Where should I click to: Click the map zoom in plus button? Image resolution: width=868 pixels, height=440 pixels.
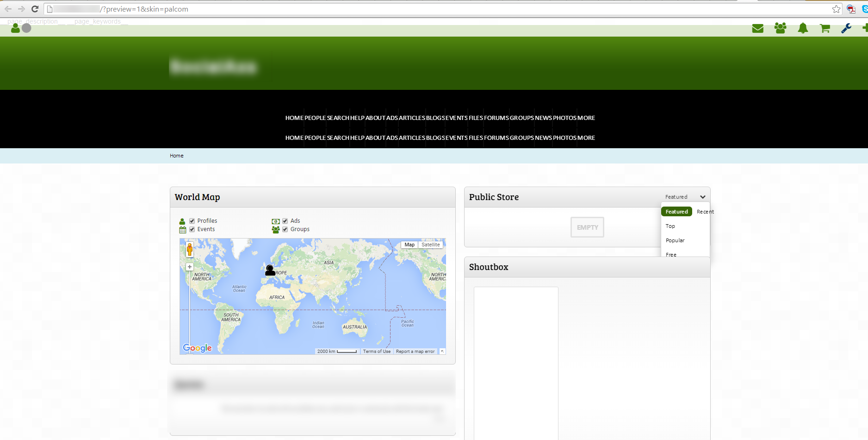[x=190, y=267]
